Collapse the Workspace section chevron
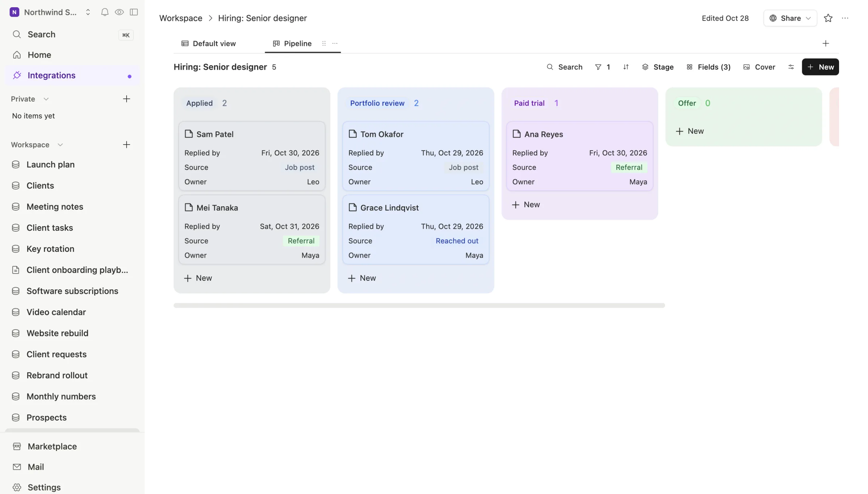The height and width of the screenshot is (494, 868). click(60, 145)
